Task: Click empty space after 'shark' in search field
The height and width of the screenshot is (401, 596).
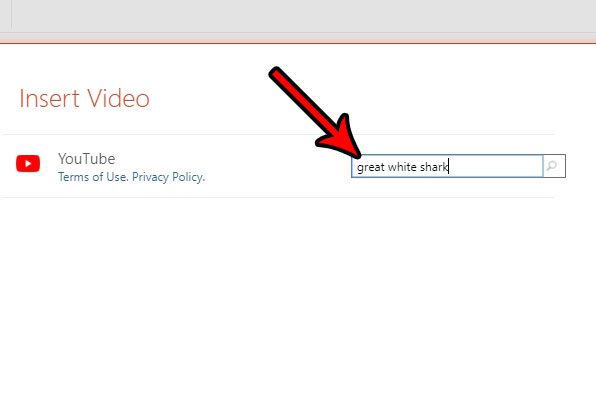Action: coord(495,166)
